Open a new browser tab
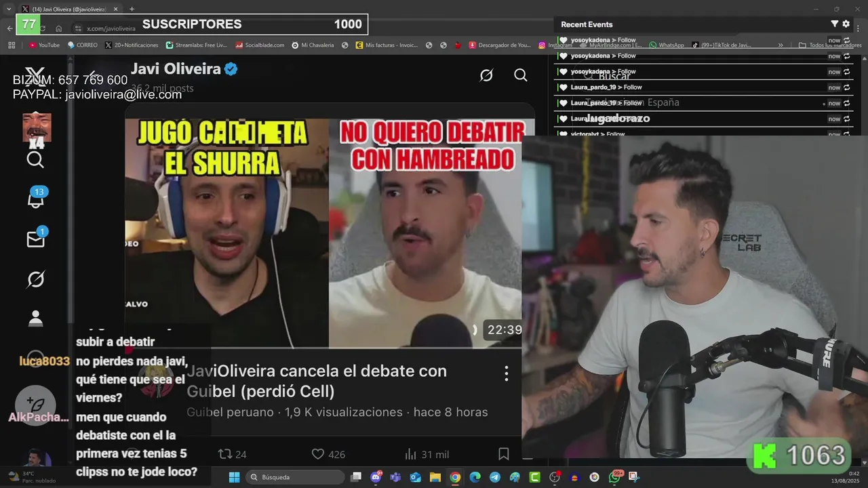 click(x=132, y=9)
